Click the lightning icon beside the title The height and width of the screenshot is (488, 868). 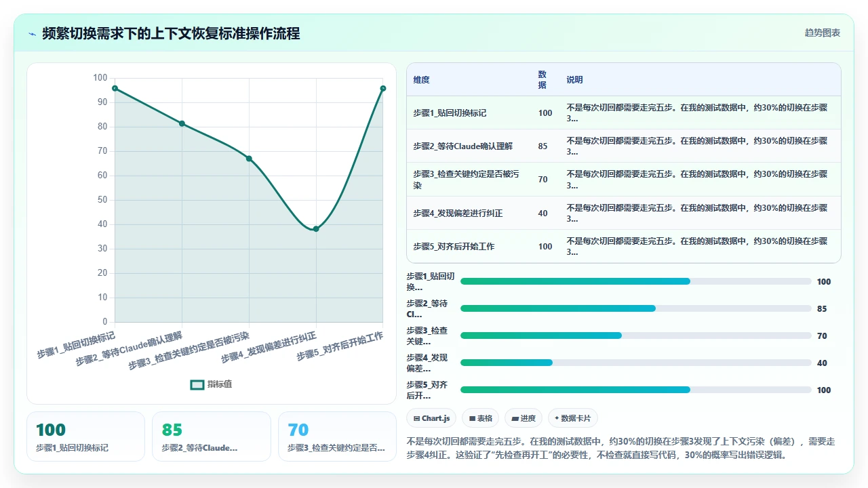(x=32, y=33)
